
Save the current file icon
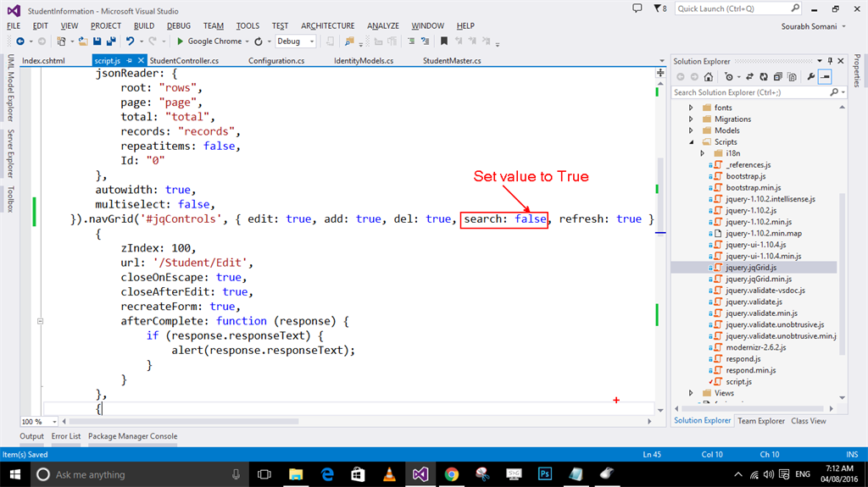(97, 42)
